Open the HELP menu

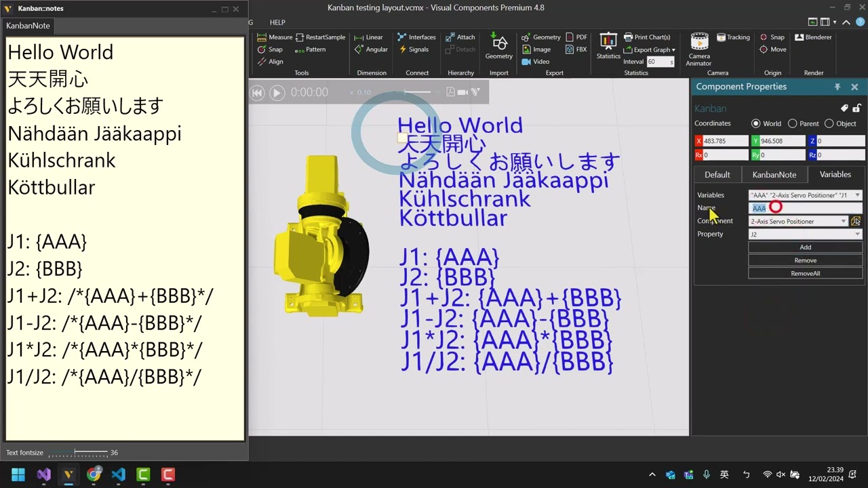(x=277, y=22)
